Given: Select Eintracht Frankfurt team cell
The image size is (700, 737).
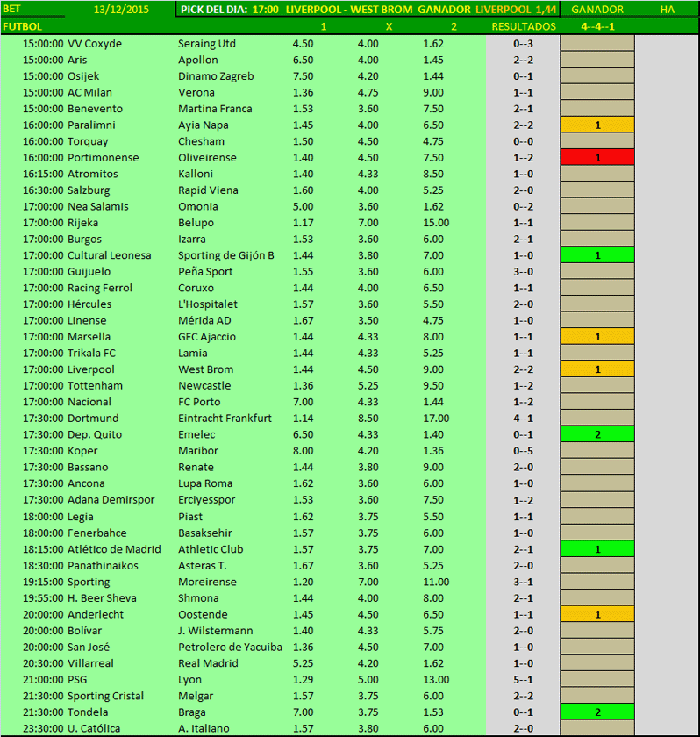Looking at the screenshot, I should click(225, 419).
